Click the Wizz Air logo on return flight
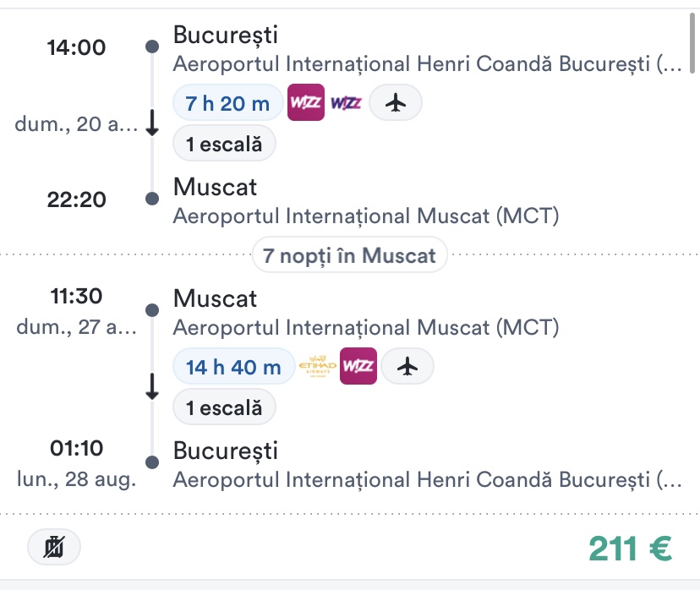This screenshot has width=700, height=590. (358, 367)
